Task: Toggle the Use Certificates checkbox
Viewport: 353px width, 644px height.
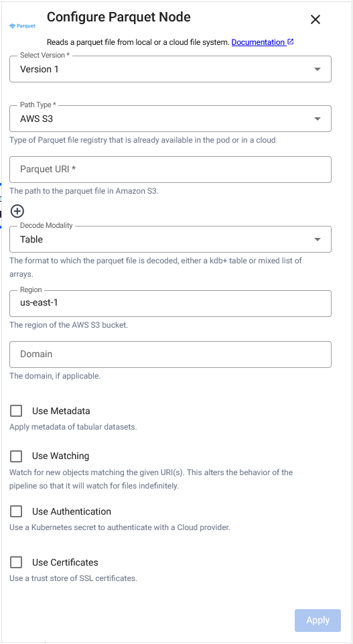Action: (x=16, y=562)
